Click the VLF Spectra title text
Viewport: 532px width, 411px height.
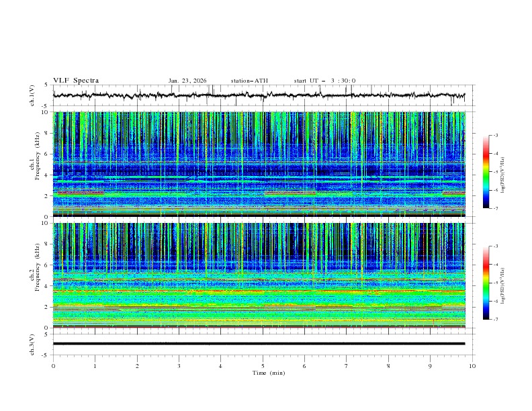point(76,81)
